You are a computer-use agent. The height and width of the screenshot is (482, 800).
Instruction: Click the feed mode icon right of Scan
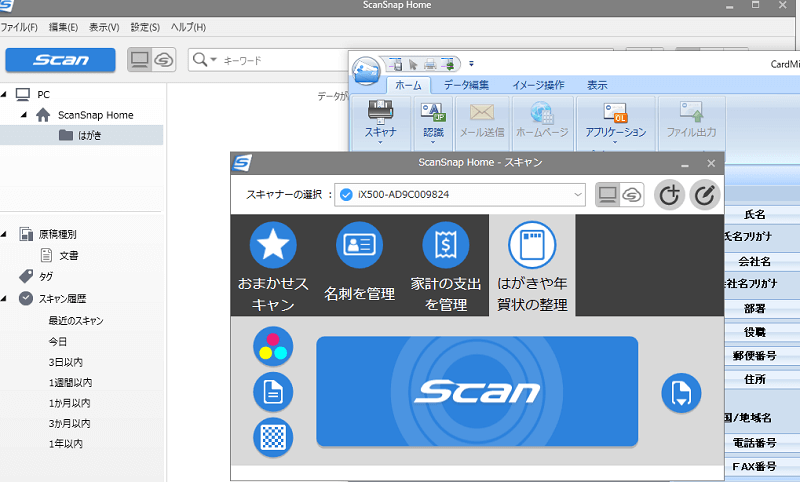tap(681, 393)
